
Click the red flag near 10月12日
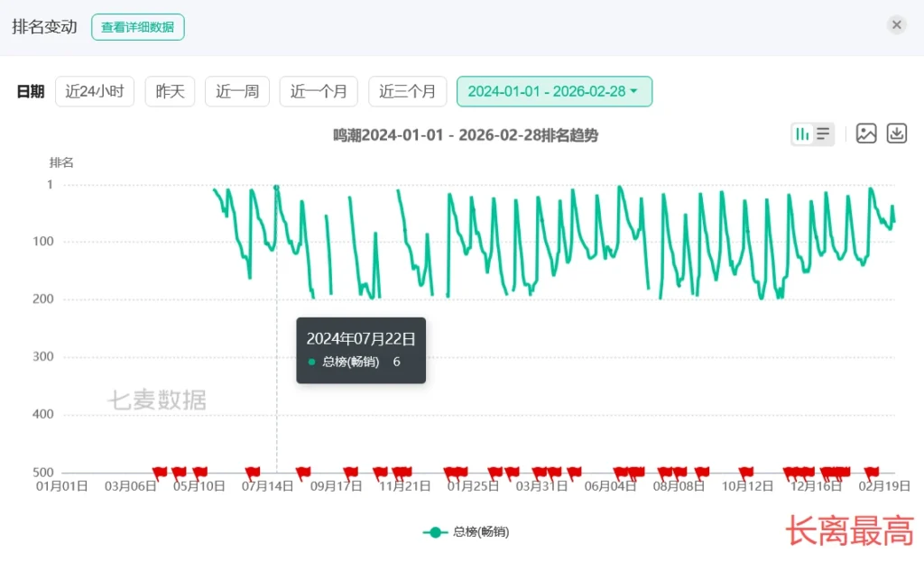pos(745,472)
